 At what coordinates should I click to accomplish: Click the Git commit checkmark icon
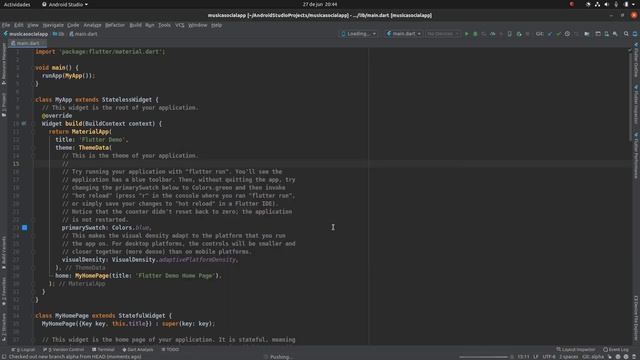(x=558, y=34)
